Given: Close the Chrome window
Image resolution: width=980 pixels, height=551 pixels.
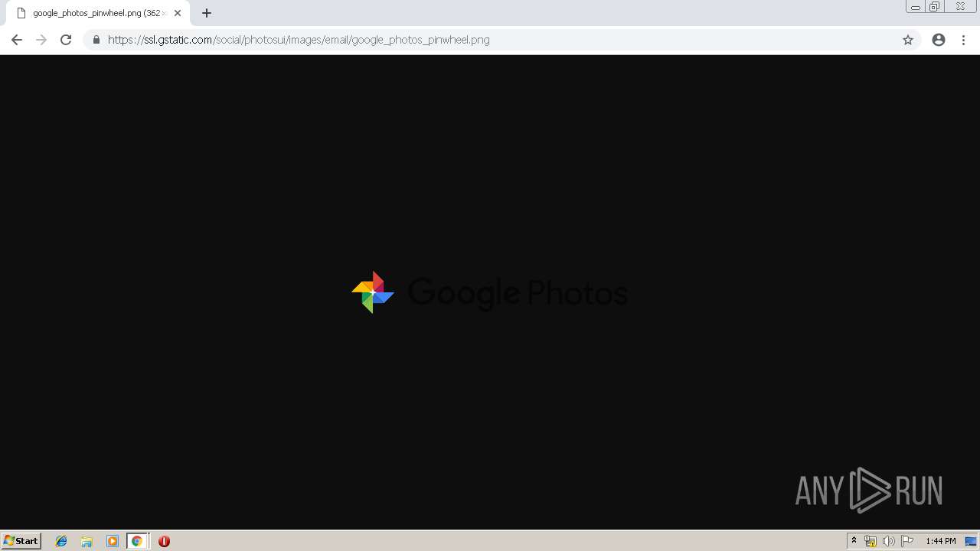Looking at the screenshot, I should (960, 6).
